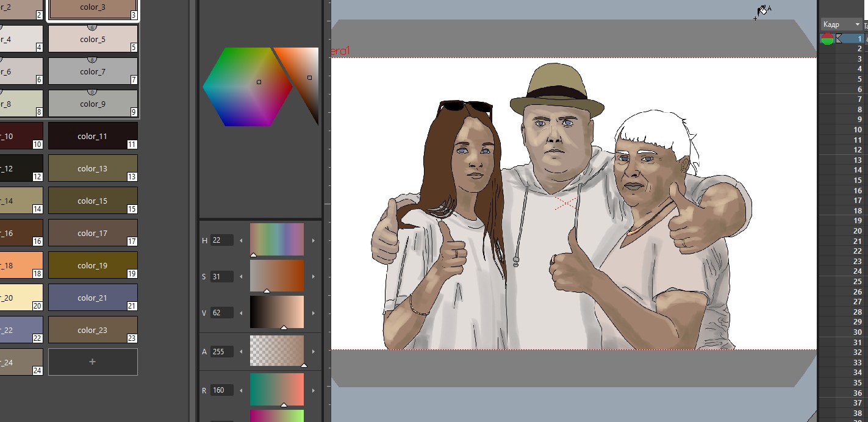The image size is (868, 422).
Task: Decrease hue with H left arrow
Action: pos(242,240)
